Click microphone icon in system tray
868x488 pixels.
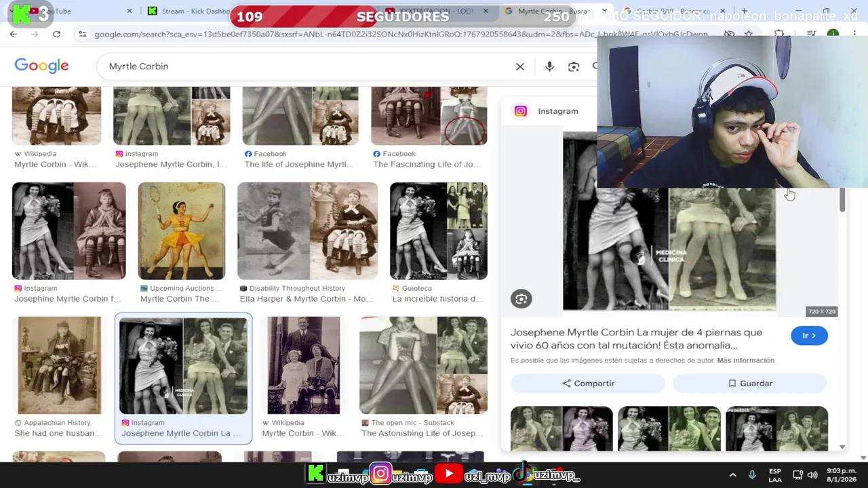point(752,475)
